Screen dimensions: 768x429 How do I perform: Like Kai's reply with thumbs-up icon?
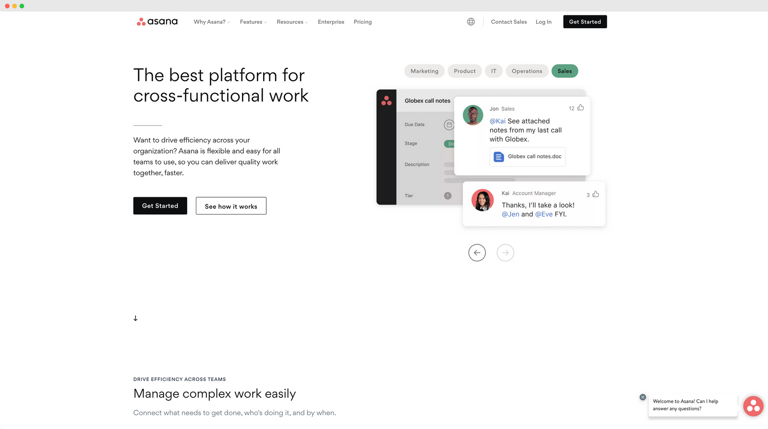(596, 194)
